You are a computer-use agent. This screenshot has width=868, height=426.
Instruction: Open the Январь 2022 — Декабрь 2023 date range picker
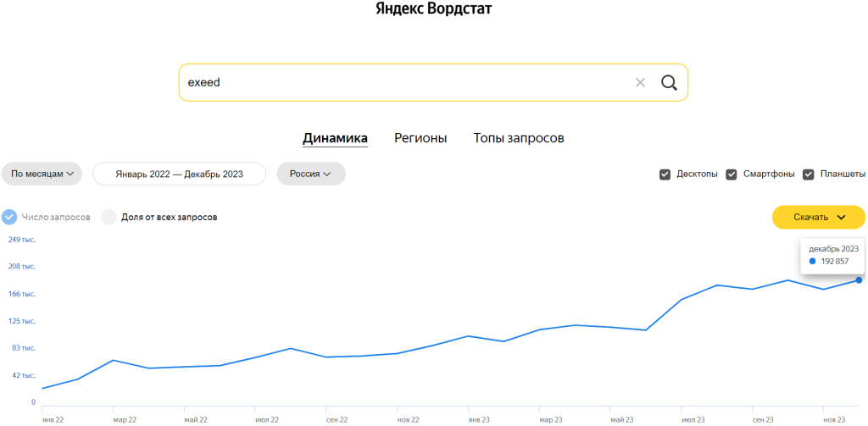180,174
